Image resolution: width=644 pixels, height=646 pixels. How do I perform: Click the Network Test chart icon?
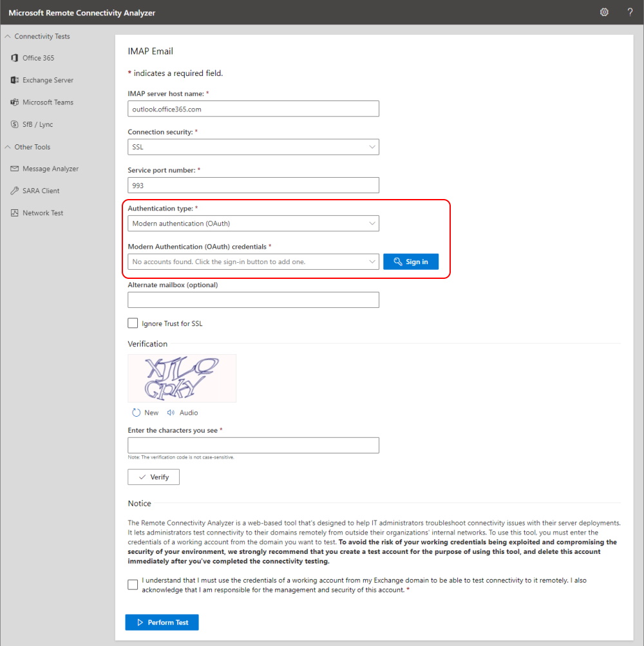[14, 213]
